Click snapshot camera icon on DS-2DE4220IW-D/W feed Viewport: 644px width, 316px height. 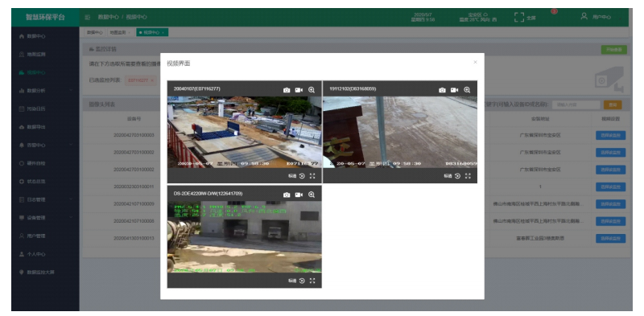287,195
